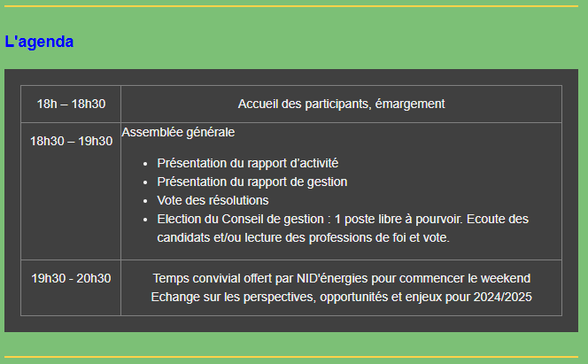Click Temps convivial offert par NID'énergies line

click(x=341, y=278)
